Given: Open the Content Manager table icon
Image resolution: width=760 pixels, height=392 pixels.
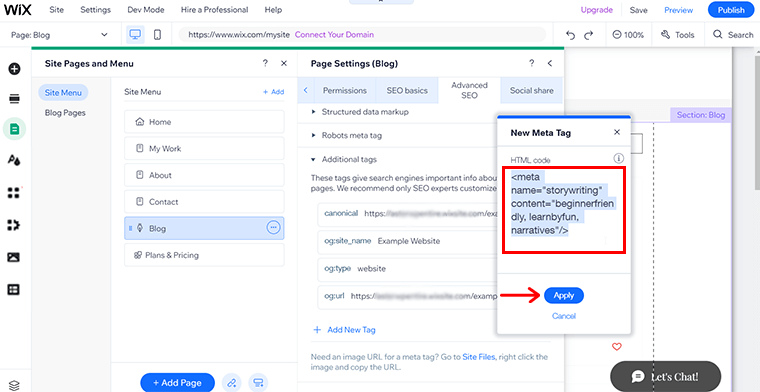Looking at the screenshot, I should pyautogui.click(x=15, y=289).
